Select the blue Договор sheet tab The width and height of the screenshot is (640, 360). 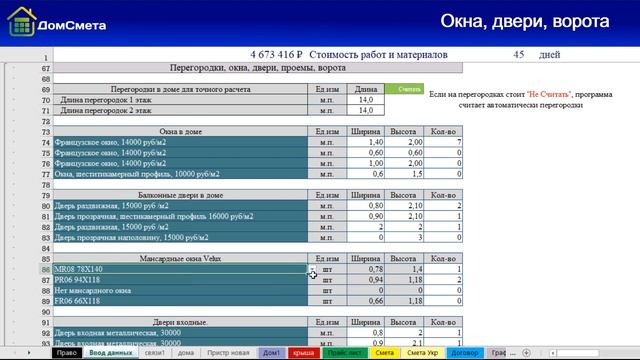coord(465,353)
